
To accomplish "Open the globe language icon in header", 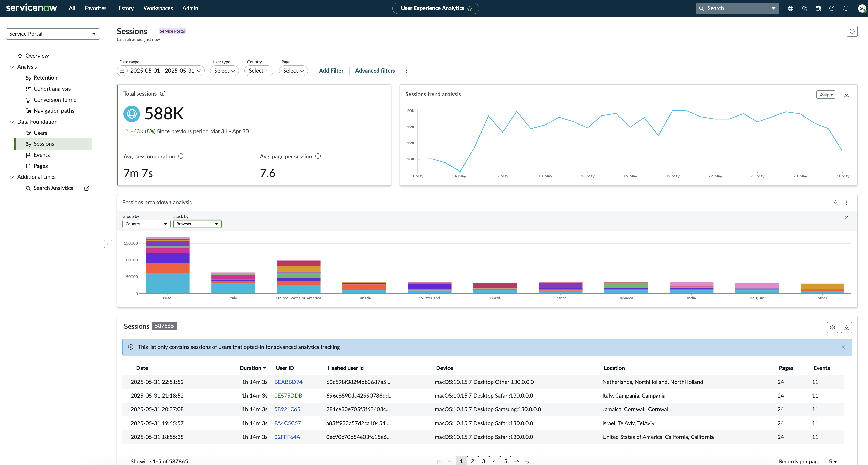I will (x=791, y=9).
